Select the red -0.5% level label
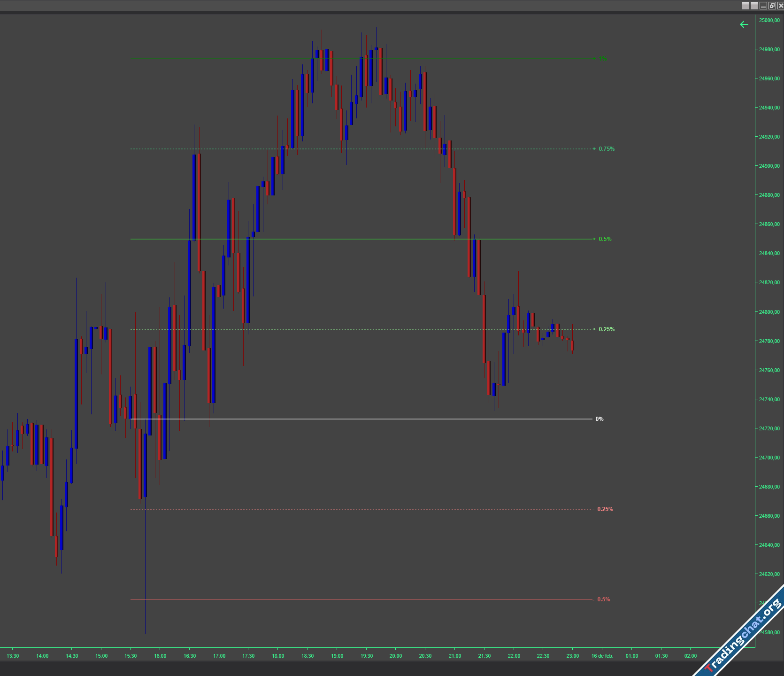This screenshot has height=676, width=784. pyautogui.click(x=603, y=599)
